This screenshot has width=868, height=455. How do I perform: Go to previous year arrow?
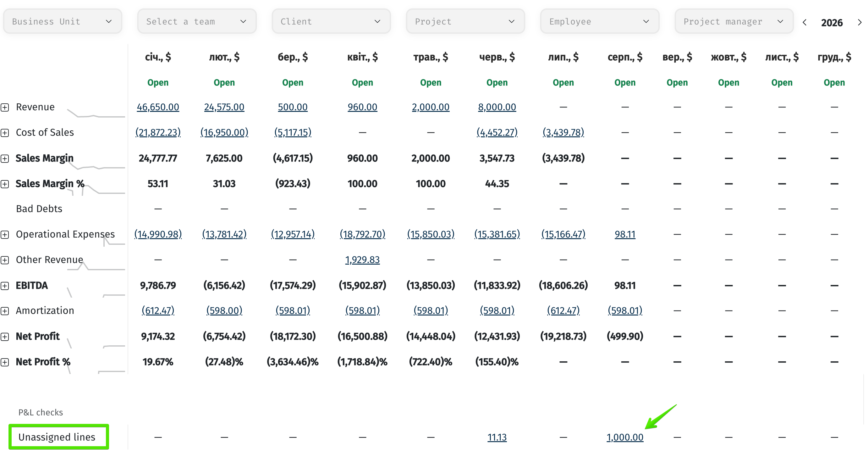point(805,22)
